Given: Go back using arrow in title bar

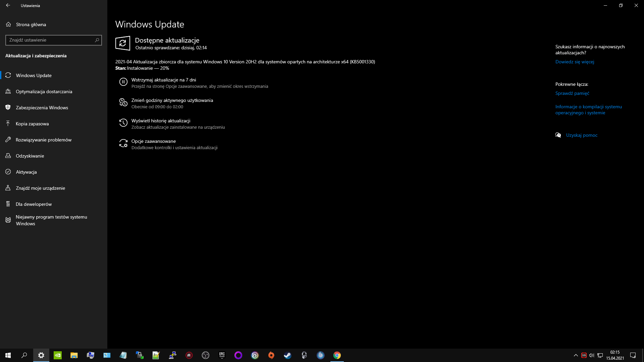Looking at the screenshot, I should (8, 5).
